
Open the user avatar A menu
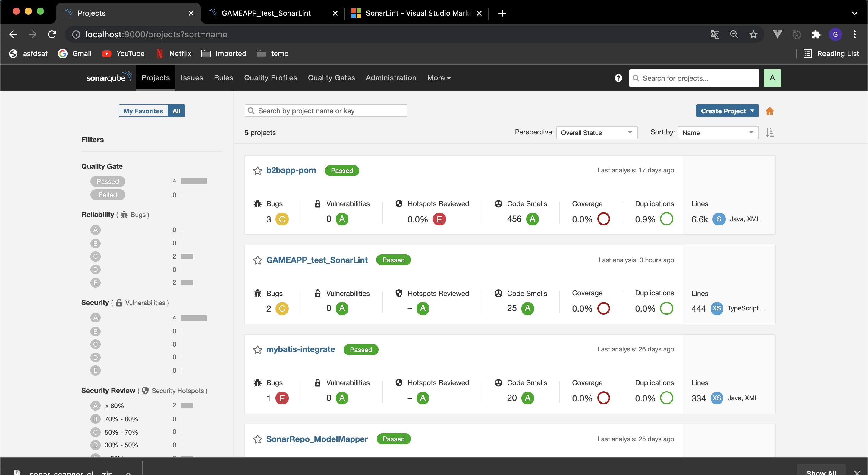tap(772, 78)
